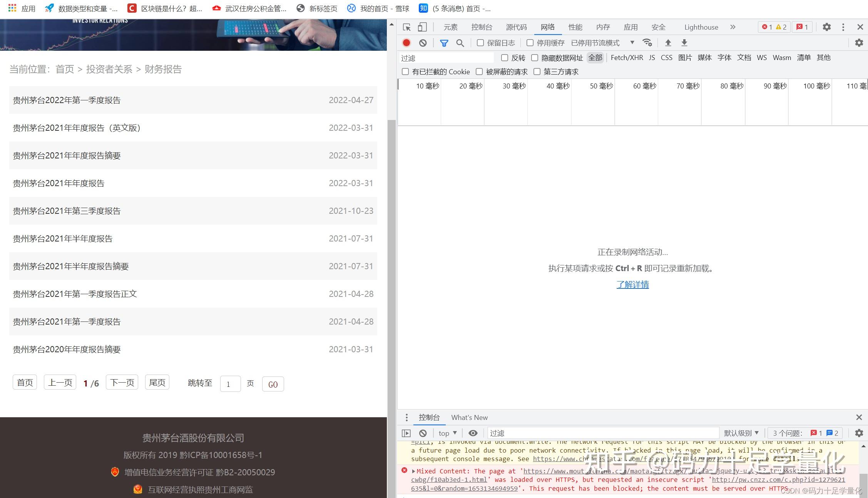Check blocked requests checkbox
Image resolution: width=868 pixels, height=498 pixels.
point(479,72)
